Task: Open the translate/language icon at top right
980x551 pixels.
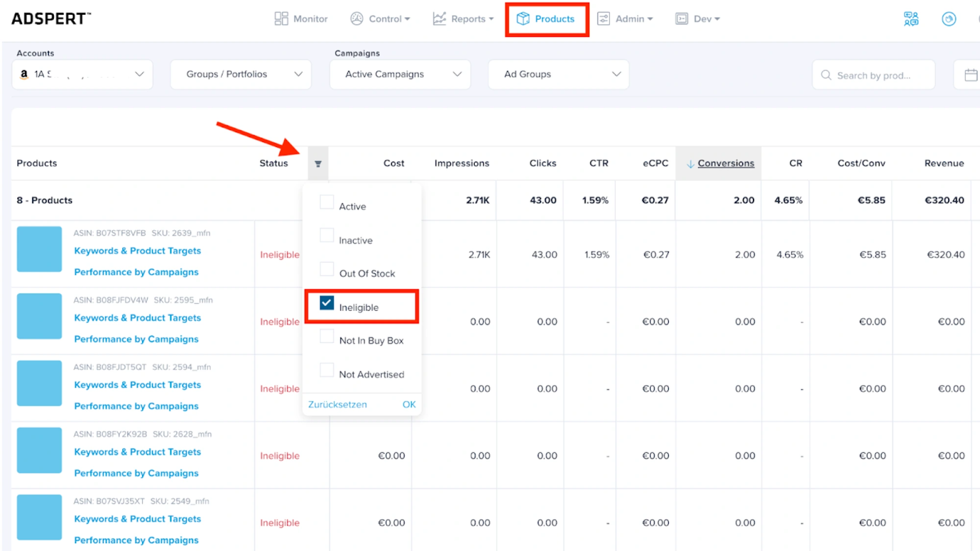Action: [x=911, y=19]
